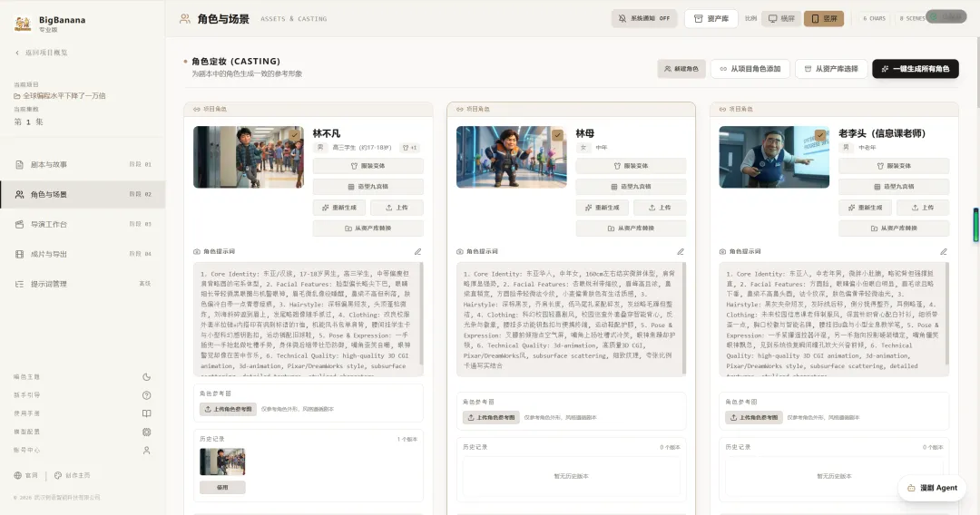Screen dimensions: 980x515
Task: Click 从资产库替换 for 林不凡
Action: tap(368, 228)
